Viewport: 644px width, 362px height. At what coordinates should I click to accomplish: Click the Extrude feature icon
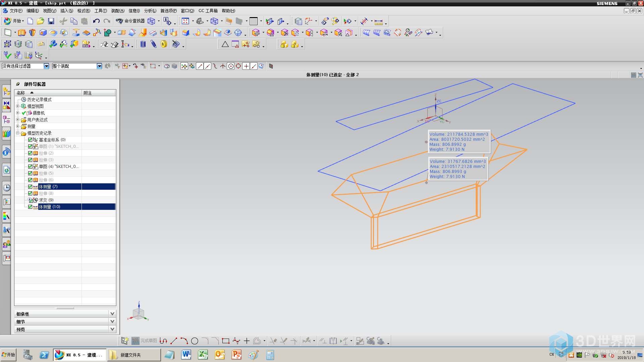22,33
